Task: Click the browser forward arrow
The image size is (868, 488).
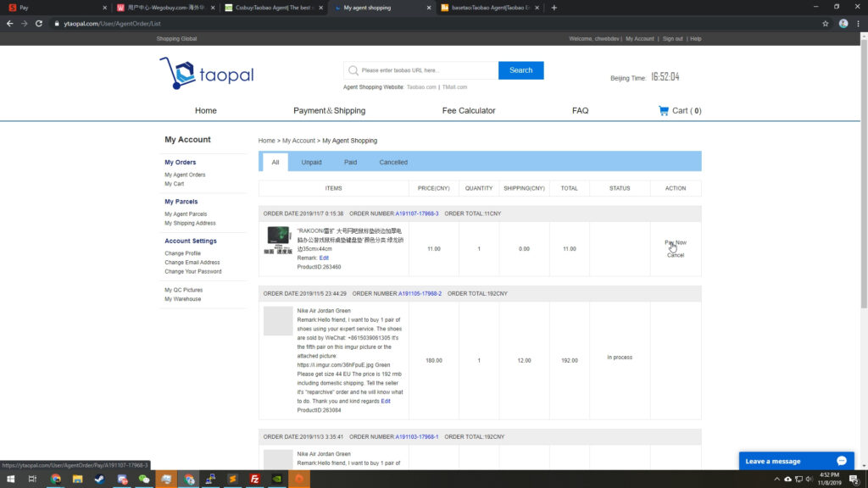Action: [x=25, y=24]
